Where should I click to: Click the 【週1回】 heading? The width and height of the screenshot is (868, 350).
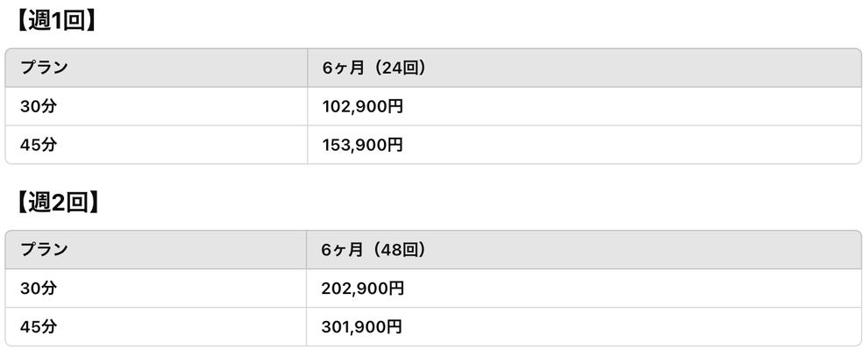click(55, 22)
